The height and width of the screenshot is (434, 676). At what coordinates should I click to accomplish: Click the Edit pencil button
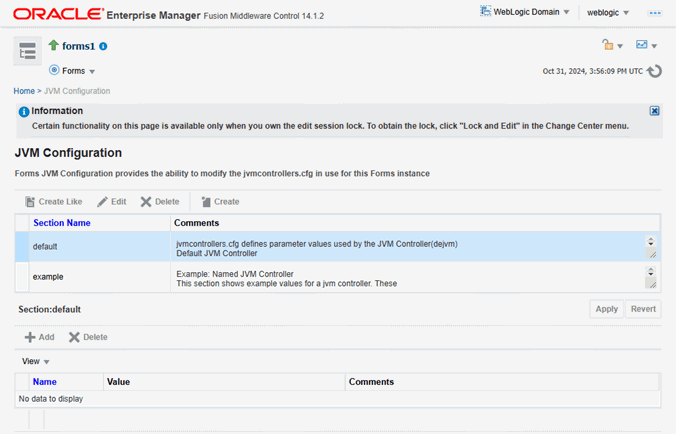click(x=112, y=202)
